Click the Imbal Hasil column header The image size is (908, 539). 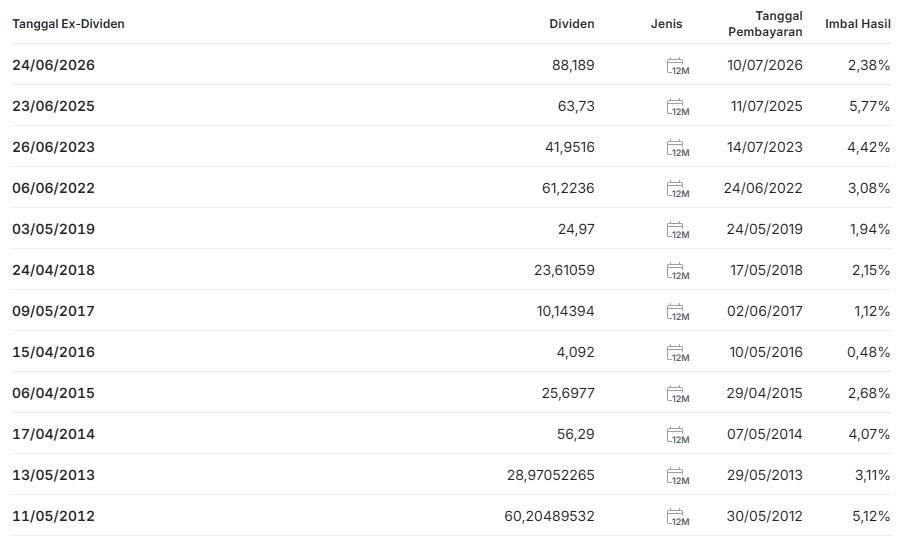(858, 24)
